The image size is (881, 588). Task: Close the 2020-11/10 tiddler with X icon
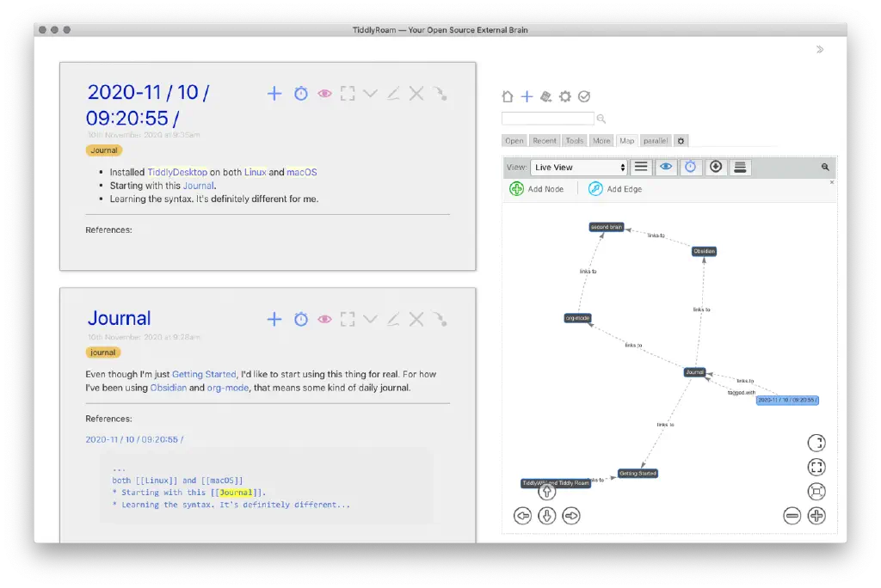[x=416, y=93]
